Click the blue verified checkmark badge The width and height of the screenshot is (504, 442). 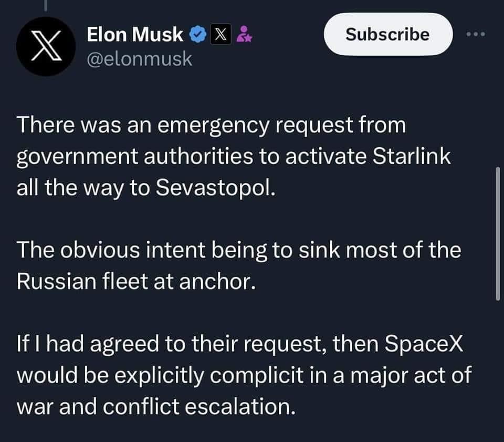pyautogui.click(x=196, y=35)
